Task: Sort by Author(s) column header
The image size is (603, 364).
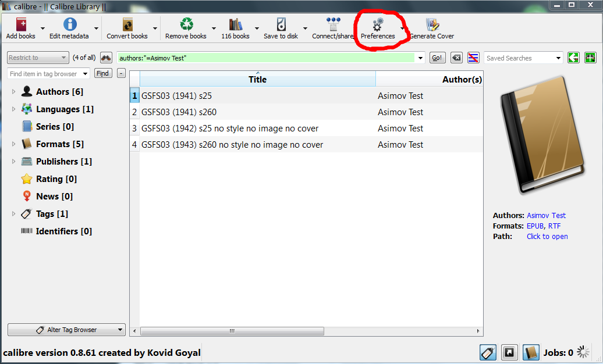Action: [x=429, y=79]
